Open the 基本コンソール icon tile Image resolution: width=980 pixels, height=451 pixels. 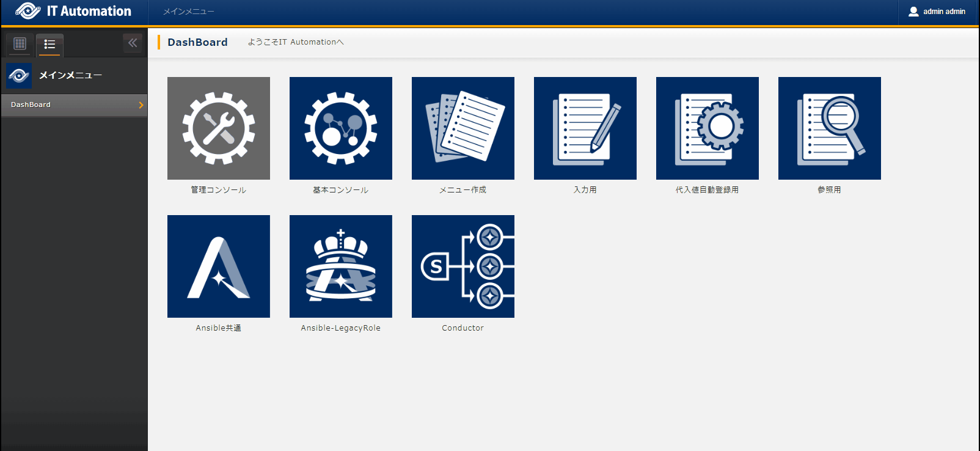coord(340,128)
